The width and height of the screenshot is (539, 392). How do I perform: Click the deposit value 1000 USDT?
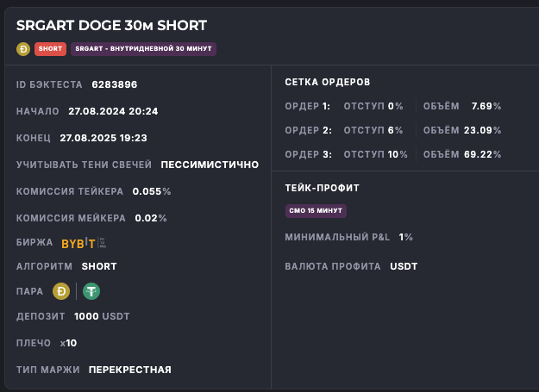click(102, 316)
